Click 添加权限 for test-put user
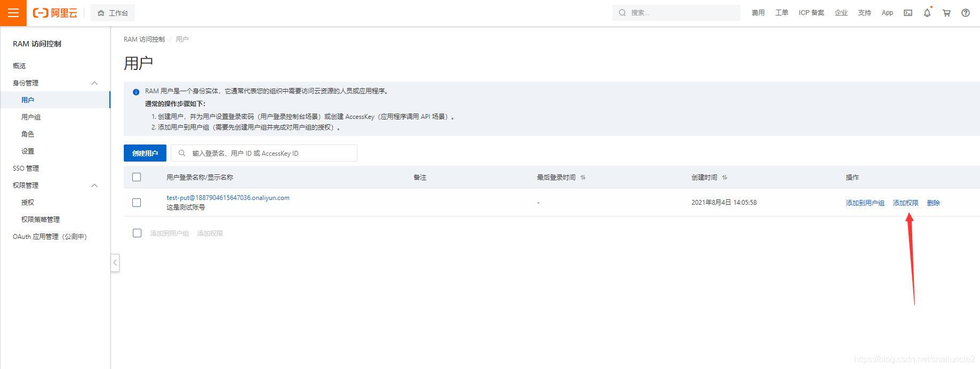Viewport: 980px width, 369px height. point(905,203)
